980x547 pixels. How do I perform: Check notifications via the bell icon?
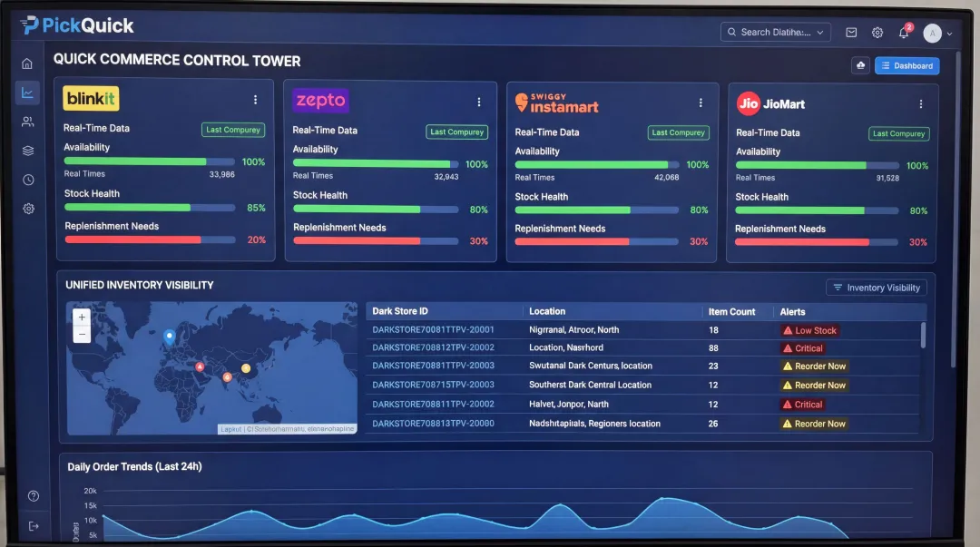(904, 32)
